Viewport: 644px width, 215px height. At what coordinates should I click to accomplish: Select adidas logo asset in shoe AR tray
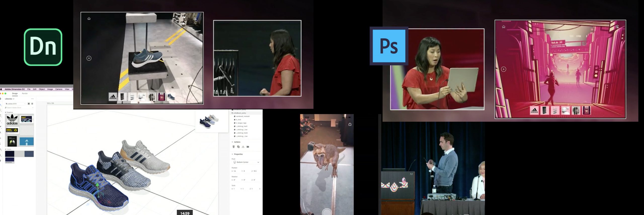[113, 97]
